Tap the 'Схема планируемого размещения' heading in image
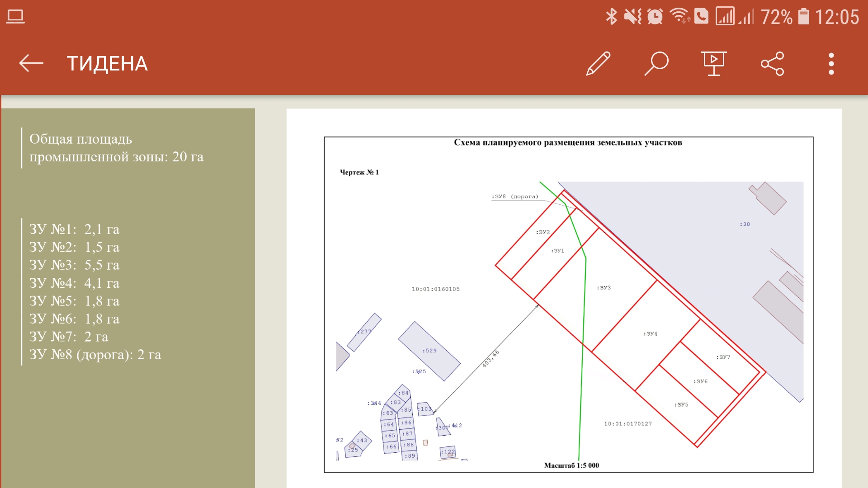Image resolution: width=868 pixels, height=488 pixels. click(x=568, y=143)
